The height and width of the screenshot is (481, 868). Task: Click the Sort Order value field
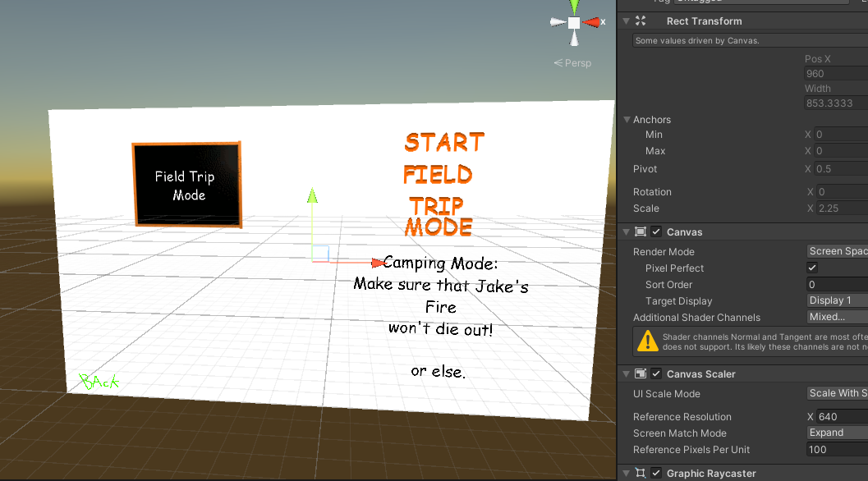pyautogui.click(x=838, y=285)
